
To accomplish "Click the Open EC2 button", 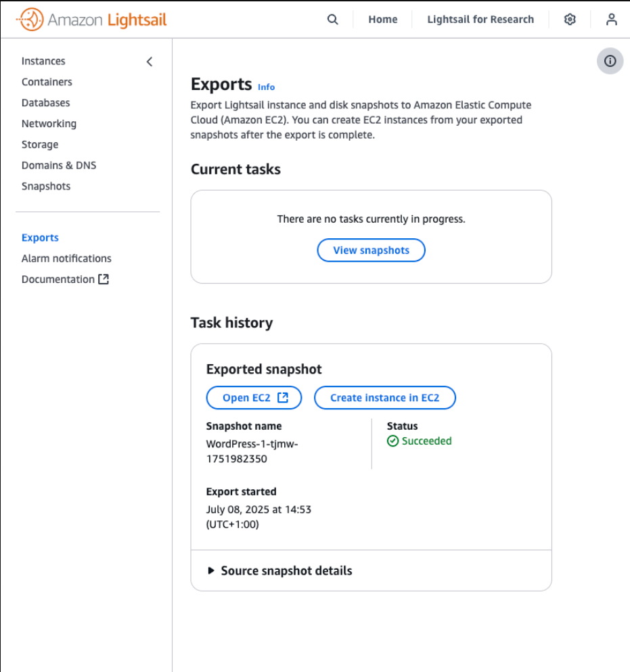I will pyautogui.click(x=254, y=398).
